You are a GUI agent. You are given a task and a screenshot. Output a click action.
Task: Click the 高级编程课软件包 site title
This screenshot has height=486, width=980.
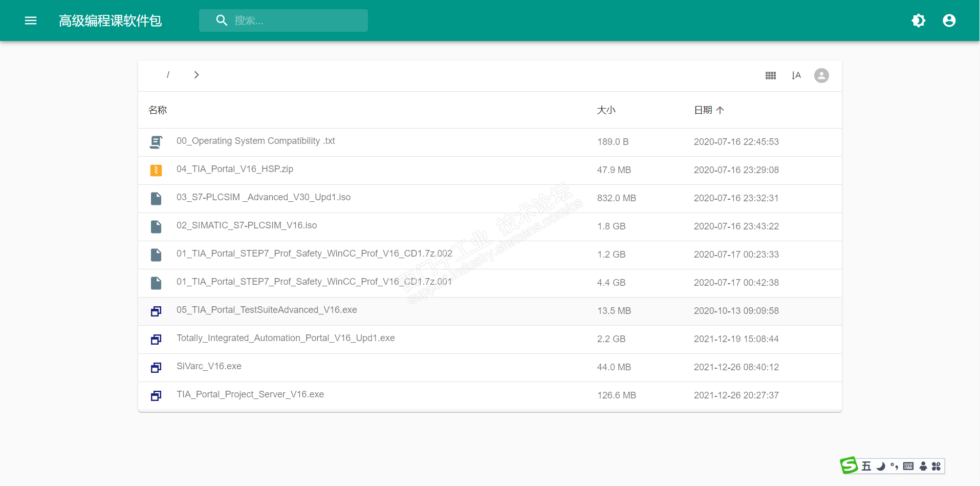(111, 20)
